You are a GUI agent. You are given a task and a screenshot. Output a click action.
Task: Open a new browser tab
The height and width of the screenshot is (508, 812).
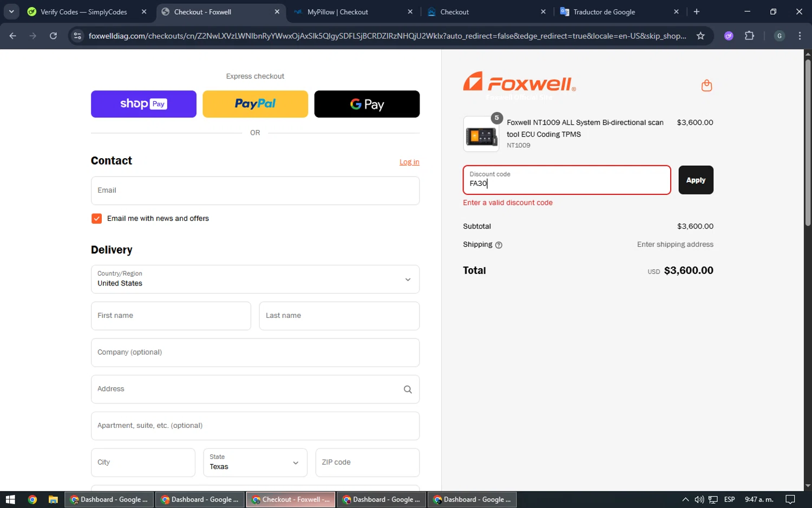tap(697, 12)
